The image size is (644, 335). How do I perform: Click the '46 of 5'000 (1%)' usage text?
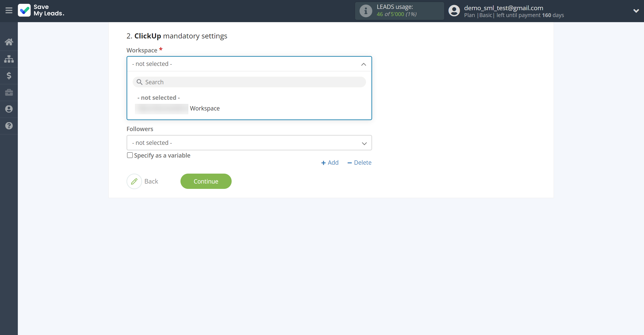397,14
